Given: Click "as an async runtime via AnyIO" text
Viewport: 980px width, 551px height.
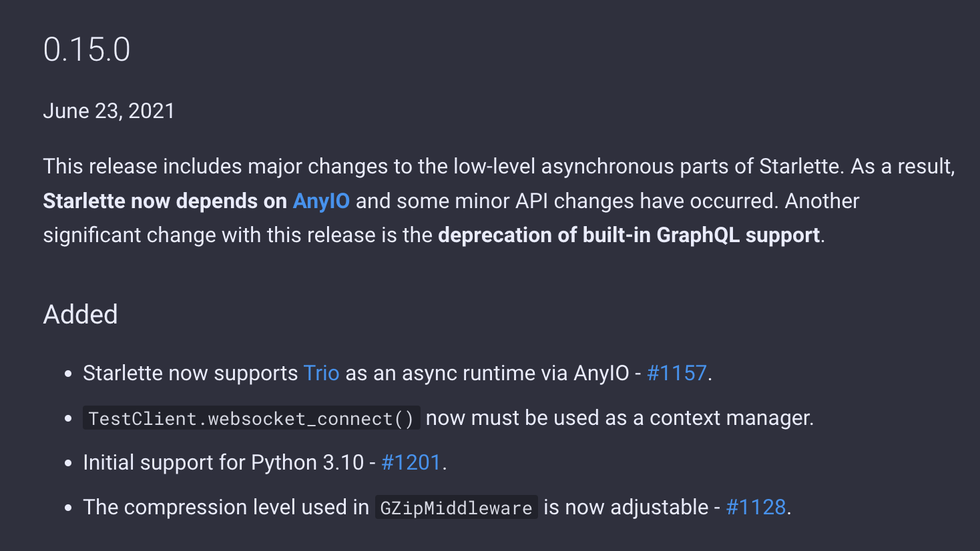Looking at the screenshot, I should pos(487,374).
